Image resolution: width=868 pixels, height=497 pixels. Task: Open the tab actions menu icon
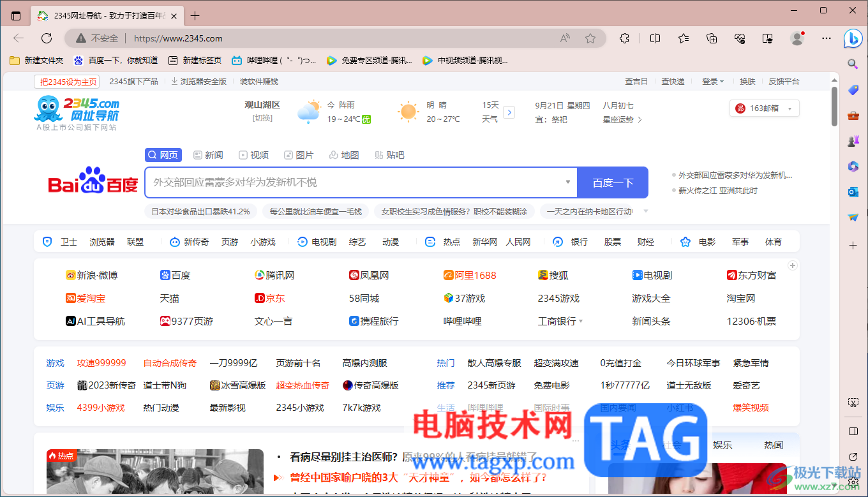point(16,16)
